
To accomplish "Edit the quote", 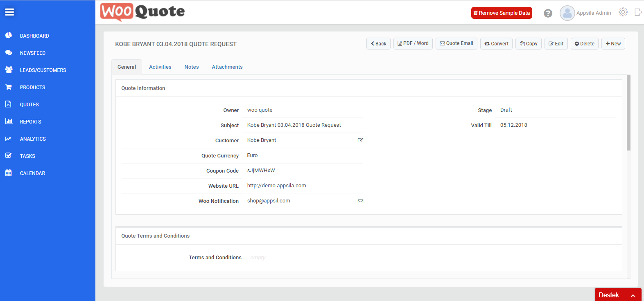I will click(556, 44).
